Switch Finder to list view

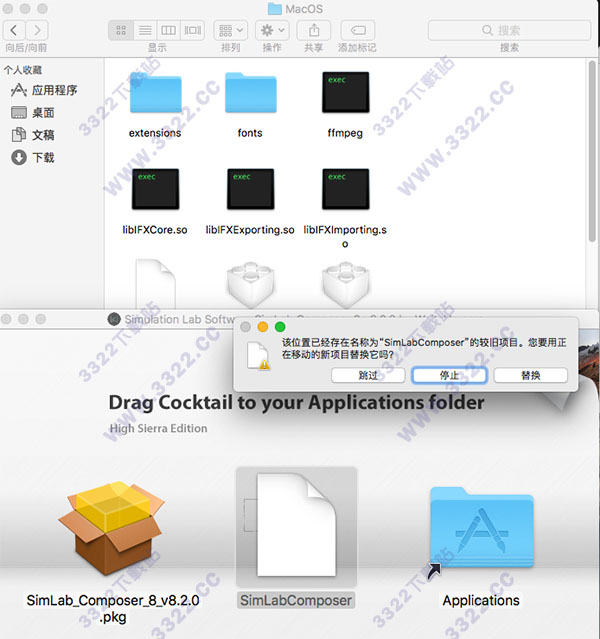tap(145, 30)
